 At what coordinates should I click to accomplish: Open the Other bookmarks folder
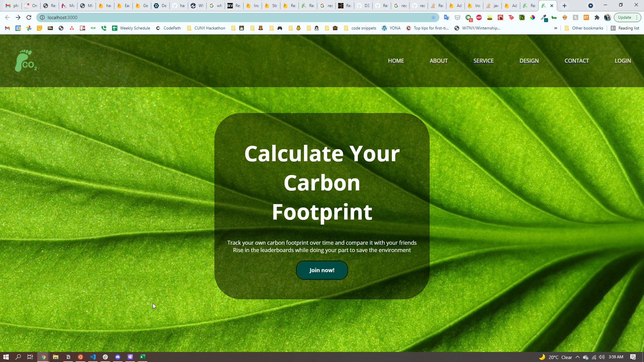[584, 28]
